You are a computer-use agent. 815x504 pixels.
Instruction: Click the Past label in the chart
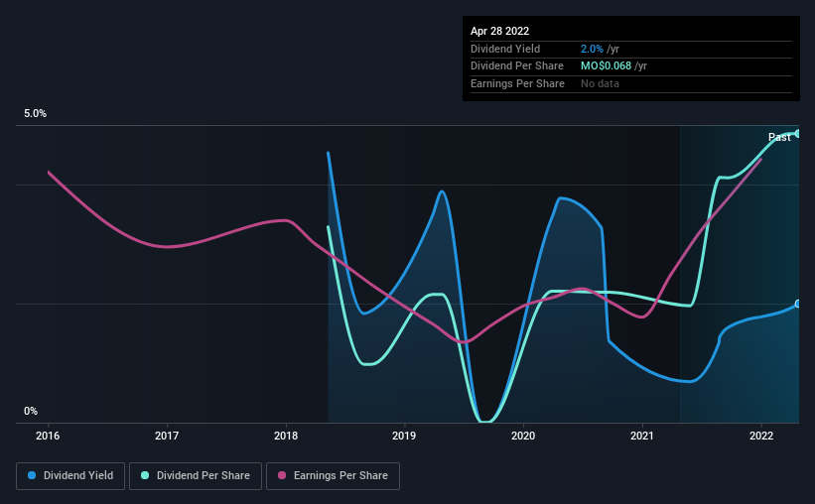coord(779,137)
